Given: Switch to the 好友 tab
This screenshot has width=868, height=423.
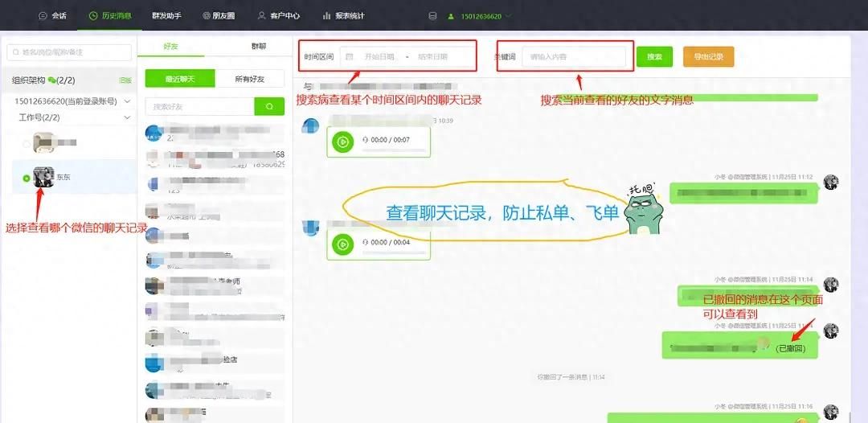Looking at the screenshot, I should point(170,47).
